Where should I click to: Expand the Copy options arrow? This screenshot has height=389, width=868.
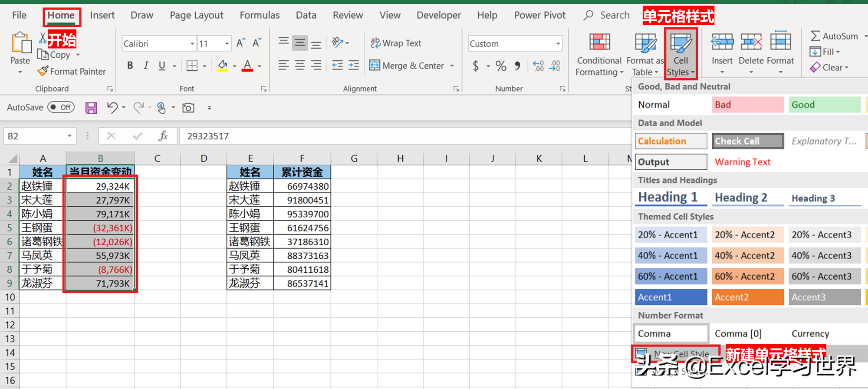click(x=78, y=55)
